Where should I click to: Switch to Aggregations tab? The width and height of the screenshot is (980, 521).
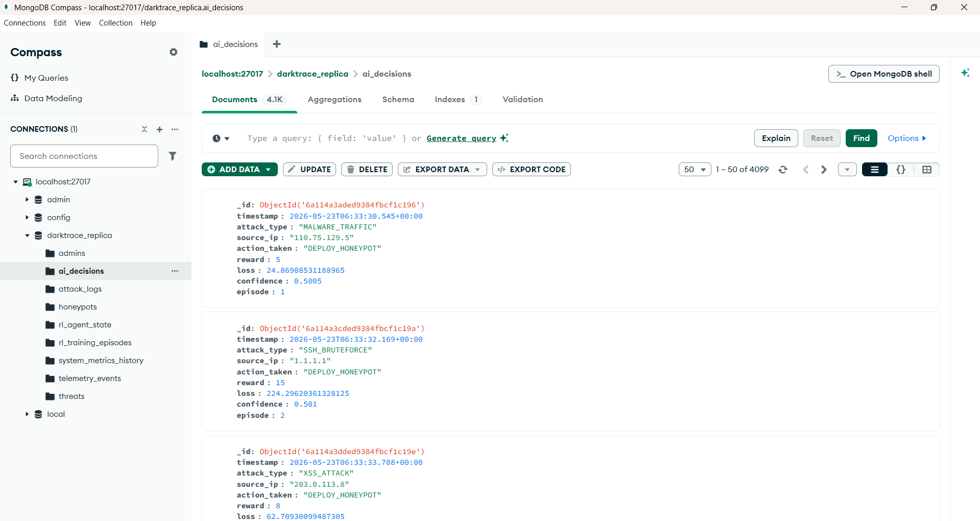[x=334, y=100]
